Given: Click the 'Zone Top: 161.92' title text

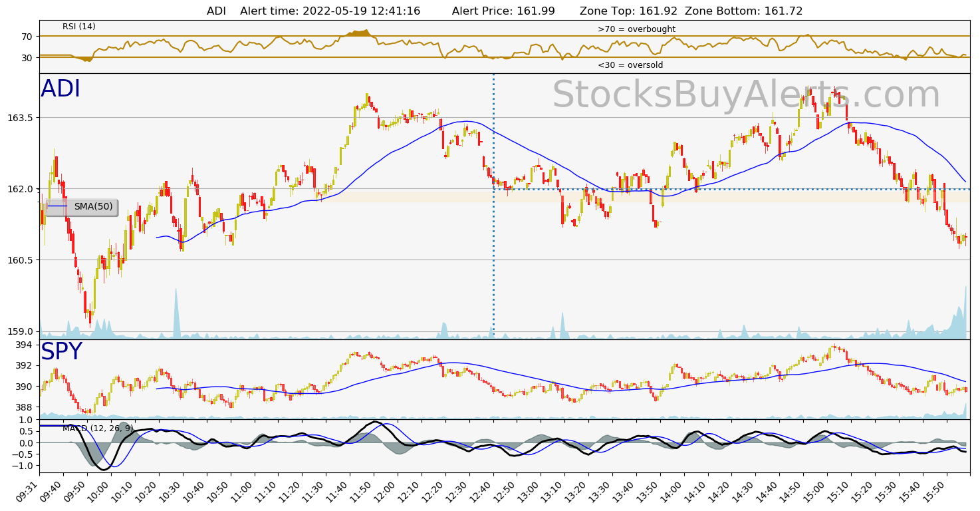Looking at the screenshot, I should pos(628,11).
